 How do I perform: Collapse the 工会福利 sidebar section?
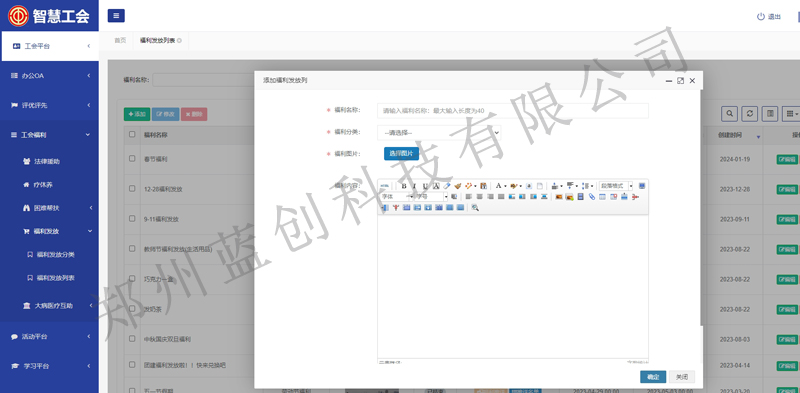click(49, 135)
